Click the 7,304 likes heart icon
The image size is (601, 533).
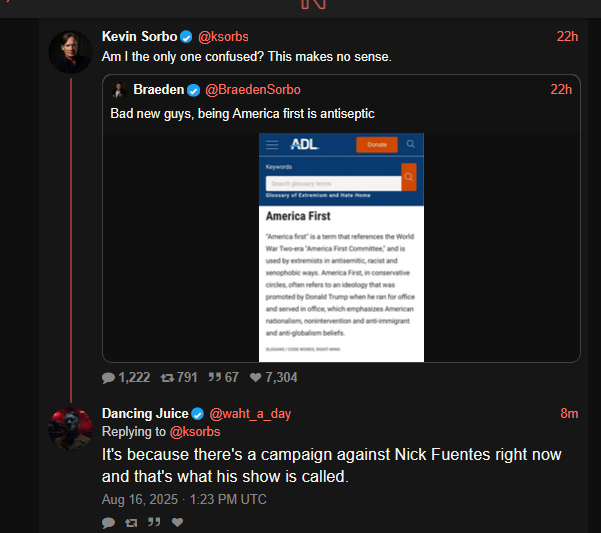[x=256, y=377]
